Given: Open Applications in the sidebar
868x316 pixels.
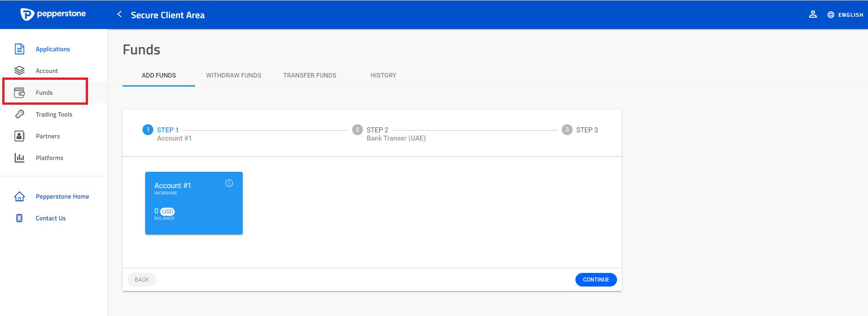Looking at the screenshot, I should [53, 49].
